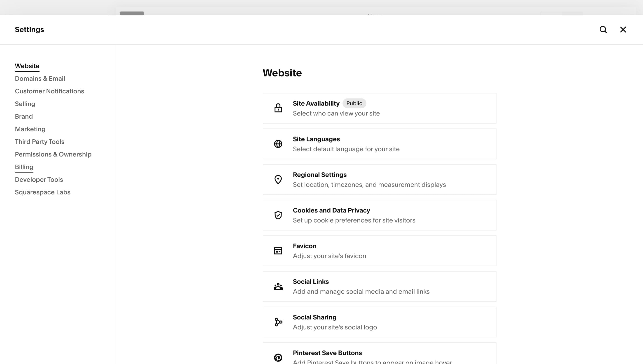The height and width of the screenshot is (364, 643).
Task: Click the 'Settings' panel title
Action: (29, 30)
